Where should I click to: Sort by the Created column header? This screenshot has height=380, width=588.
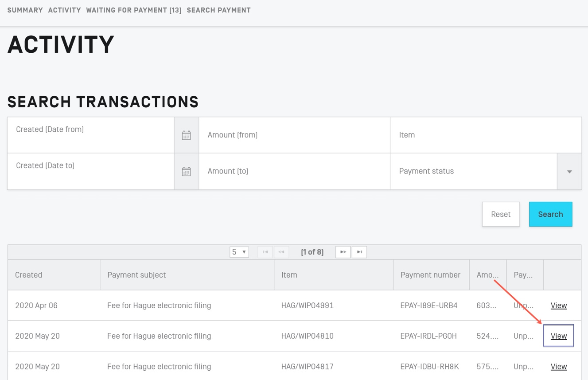(29, 275)
